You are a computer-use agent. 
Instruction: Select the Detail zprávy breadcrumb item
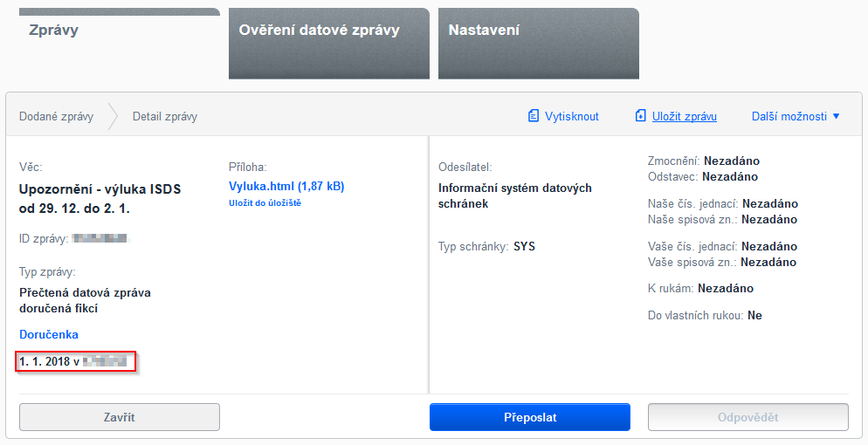[x=165, y=116]
